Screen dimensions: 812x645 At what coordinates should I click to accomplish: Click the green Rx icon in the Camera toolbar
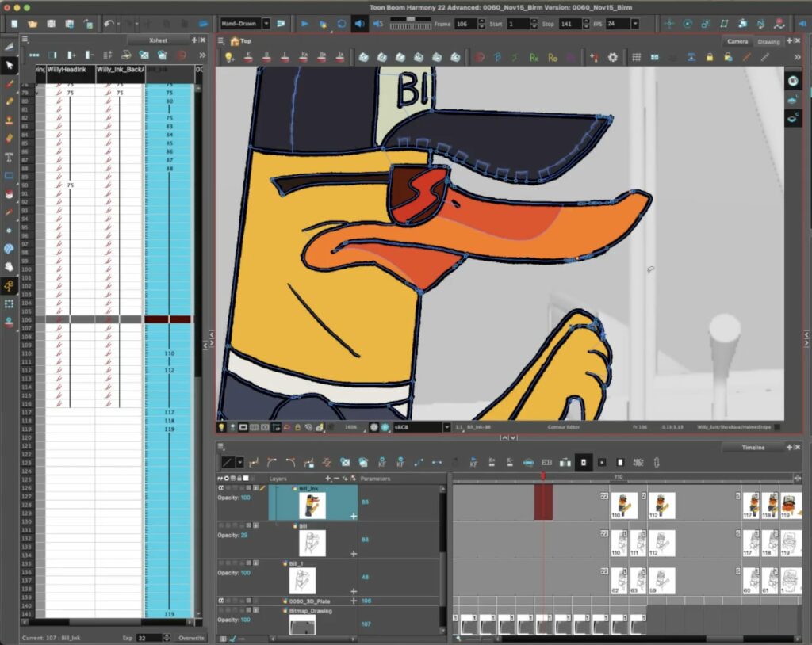[x=534, y=58]
